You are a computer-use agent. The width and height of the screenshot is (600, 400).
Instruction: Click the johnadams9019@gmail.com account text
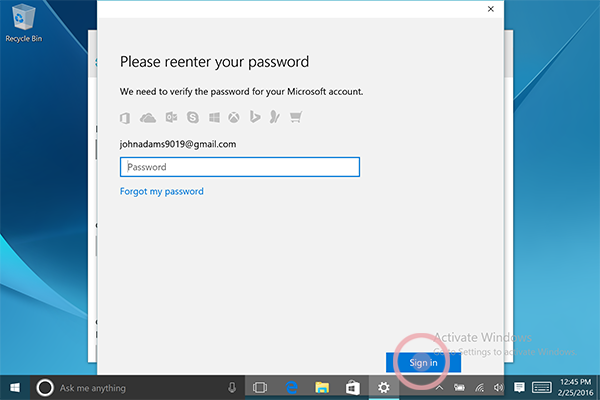pyautogui.click(x=178, y=144)
